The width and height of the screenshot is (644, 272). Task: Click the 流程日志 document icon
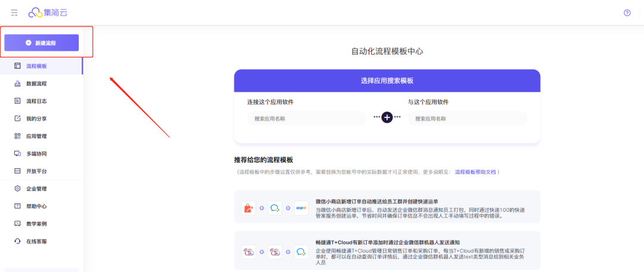pos(17,101)
